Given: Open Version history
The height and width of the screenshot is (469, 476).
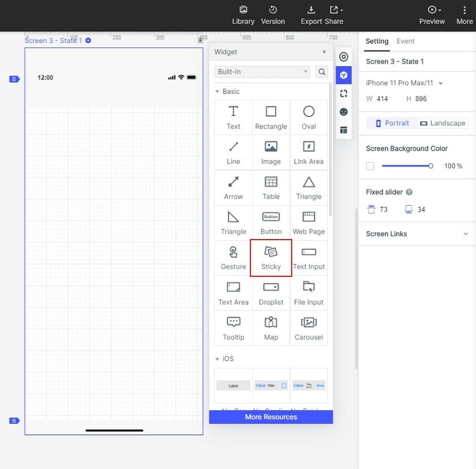Looking at the screenshot, I should (273, 15).
